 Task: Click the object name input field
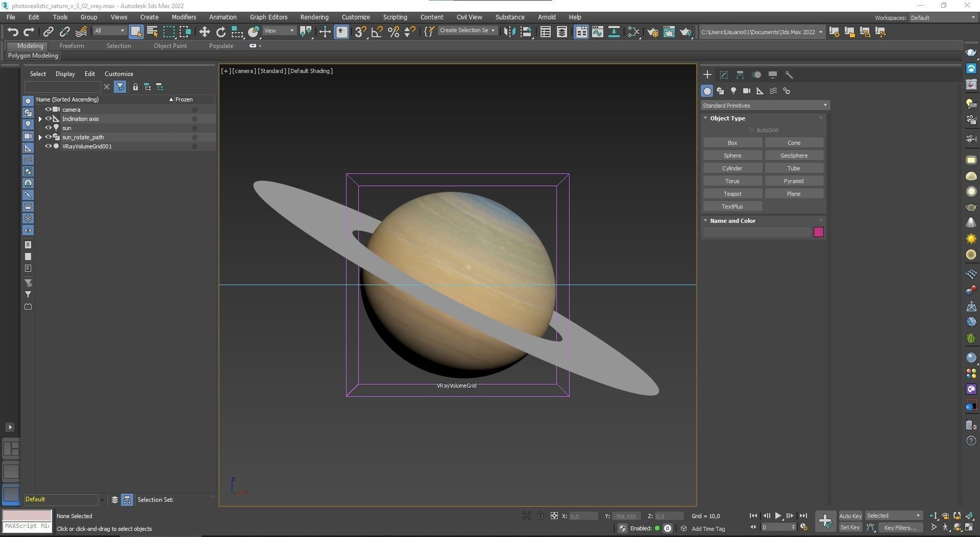[757, 233]
